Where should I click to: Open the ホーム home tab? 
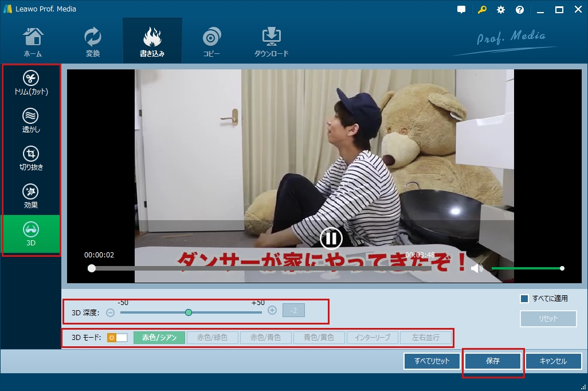coord(33,42)
